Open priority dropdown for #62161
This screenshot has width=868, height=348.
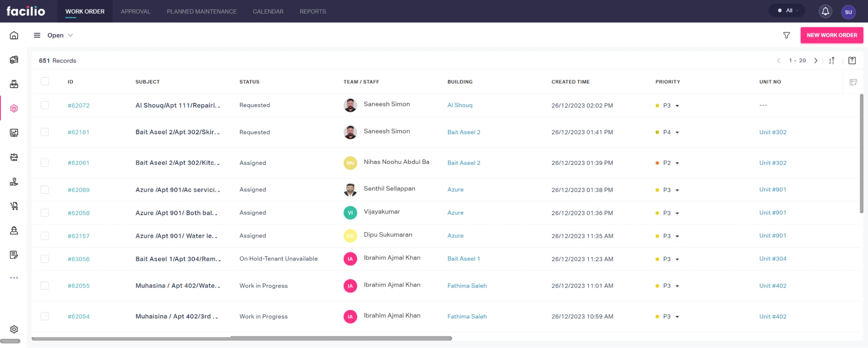click(677, 132)
